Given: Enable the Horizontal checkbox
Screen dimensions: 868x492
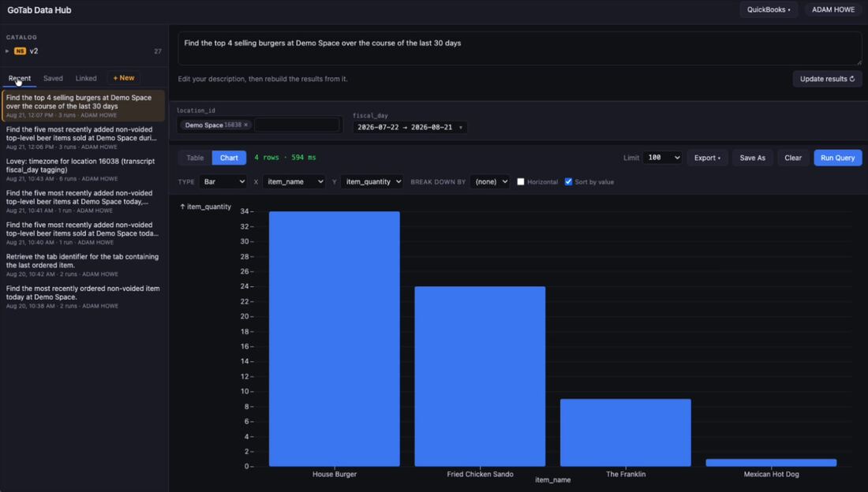Looking at the screenshot, I should pyautogui.click(x=520, y=181).
